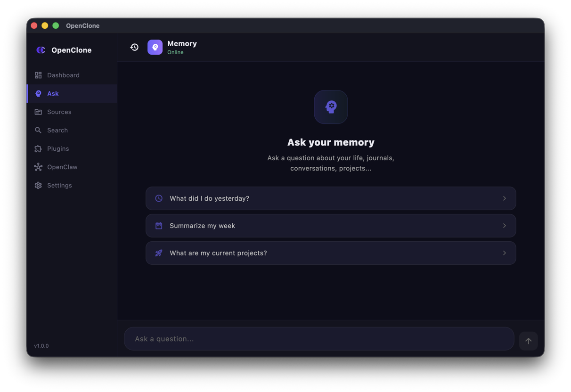
Task: Click the calendar icon on the Summarize suggestion
Action: coord(158,226)
